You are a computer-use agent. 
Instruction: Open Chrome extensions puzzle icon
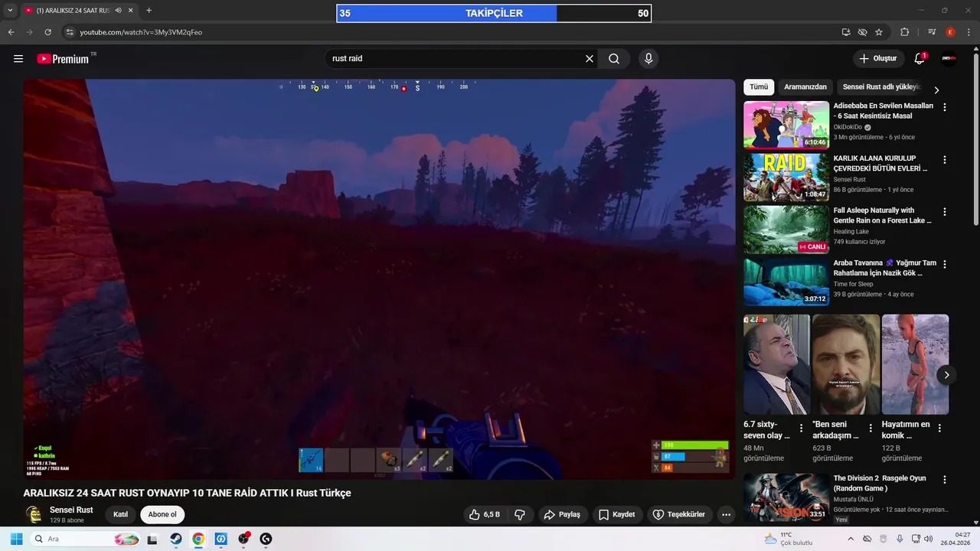coord(905,32)
